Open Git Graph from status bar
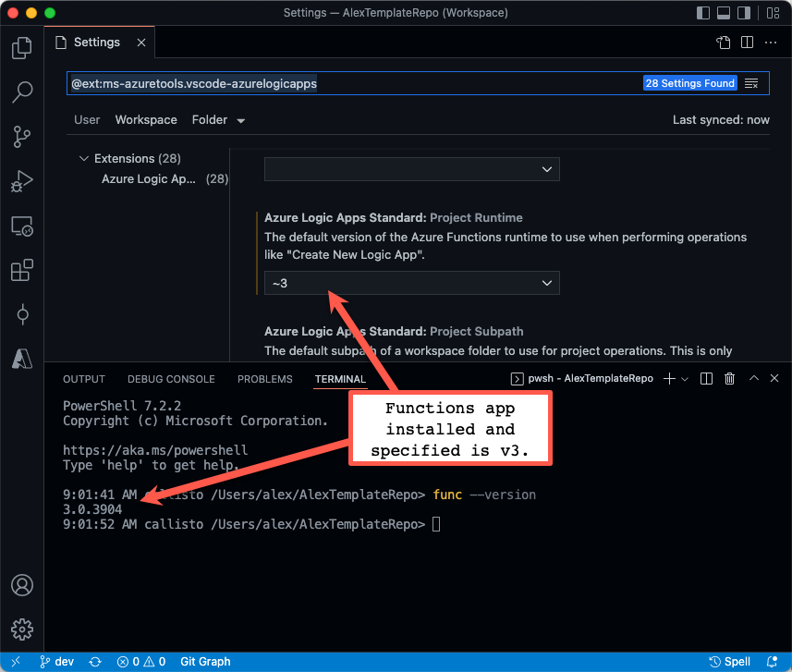This screenshot has height=672, width=792. (205, 662)
